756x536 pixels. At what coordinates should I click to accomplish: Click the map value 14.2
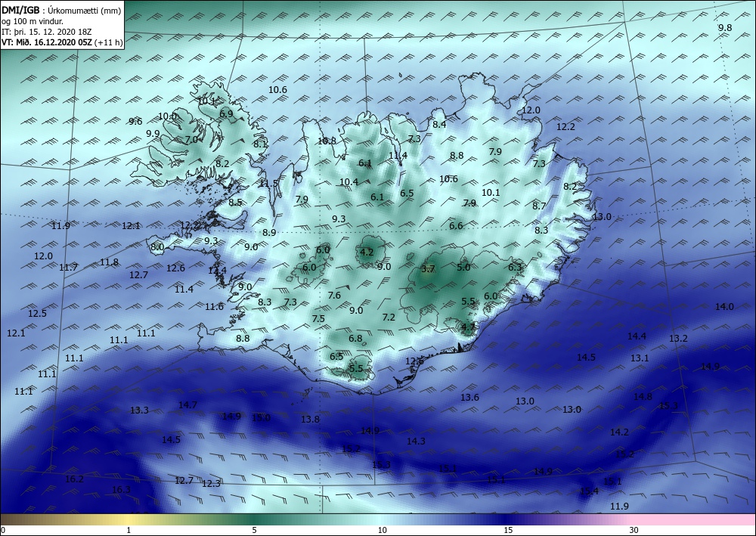[x=619, y=432]
